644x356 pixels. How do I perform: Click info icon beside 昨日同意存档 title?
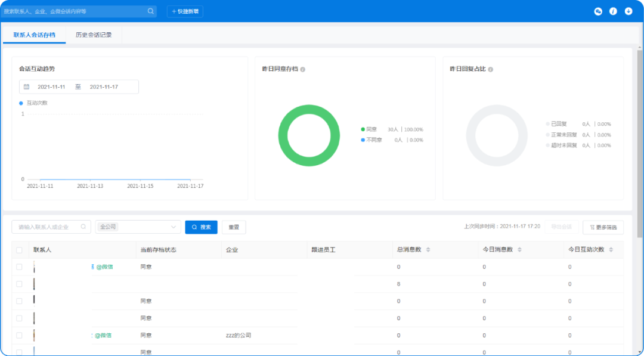[303, 69]
